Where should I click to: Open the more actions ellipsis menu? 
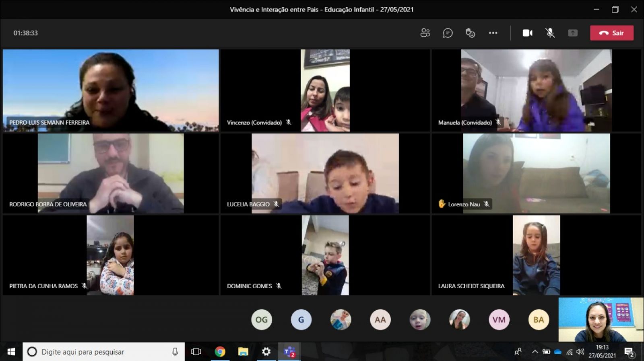pyautogui.click(x=493, y=33)
